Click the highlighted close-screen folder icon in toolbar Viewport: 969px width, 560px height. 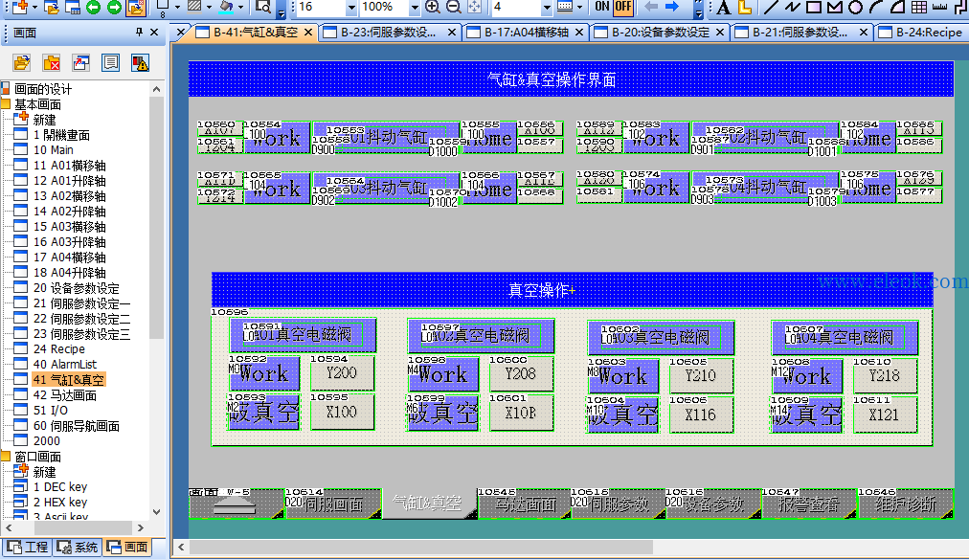click(x=135, y=8)
